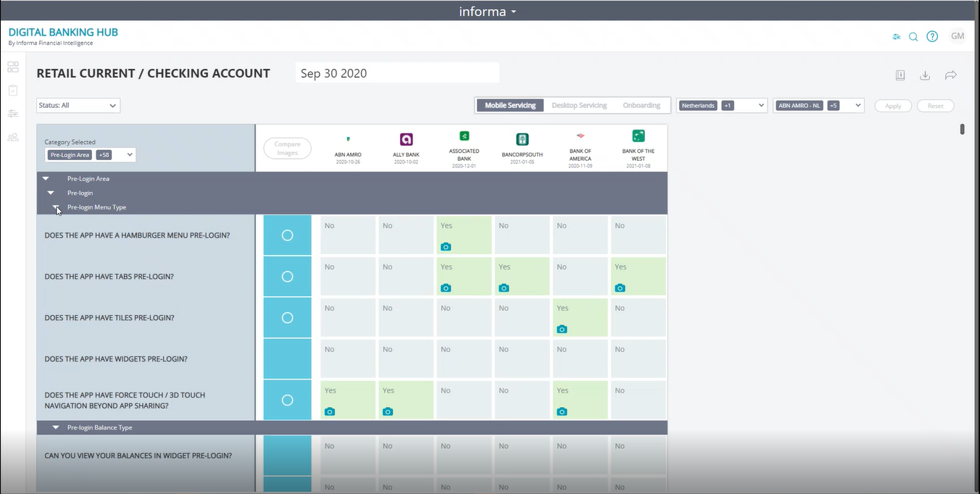Viewport: 980px width, 494px height.
Task: Open Associated Bank tabs pre-login camera image
Action: pyautogui.click(x=446, y=288)
